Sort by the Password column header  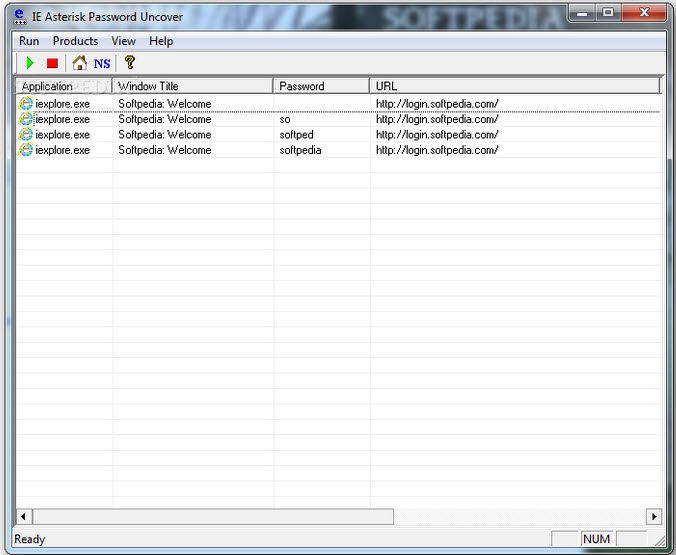tap(322, 86)
